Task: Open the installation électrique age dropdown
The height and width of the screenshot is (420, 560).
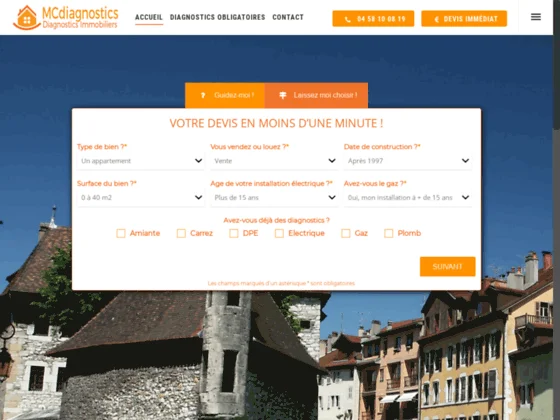Action: click(x=274, y=198)
